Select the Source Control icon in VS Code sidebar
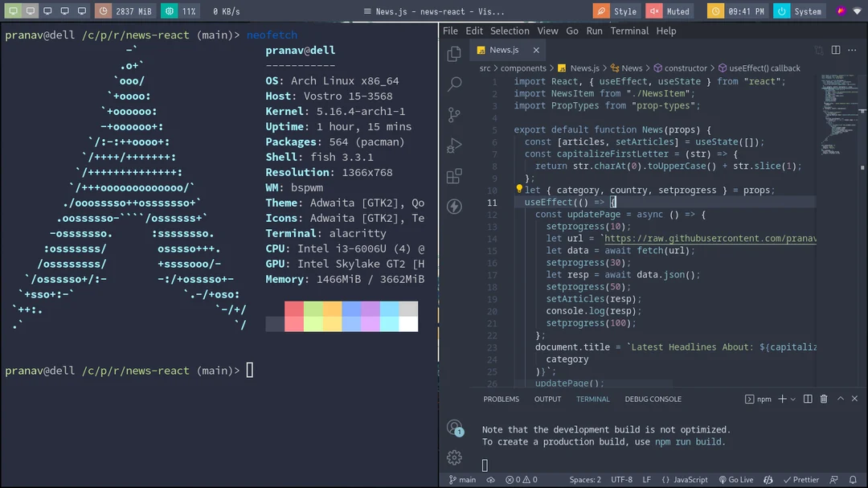This screenshot has width=868, height=488. pyautogui.click(x=453, y=114)
